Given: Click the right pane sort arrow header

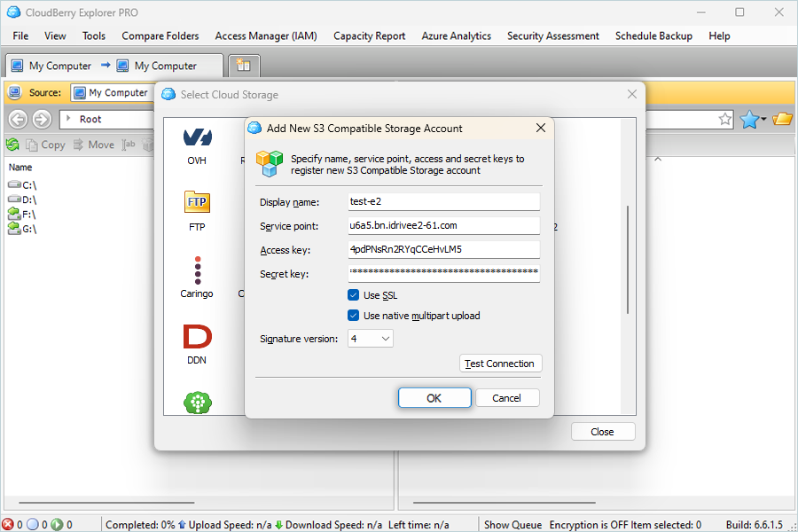Looking at the screenshot, I should [x=658, y=160].
